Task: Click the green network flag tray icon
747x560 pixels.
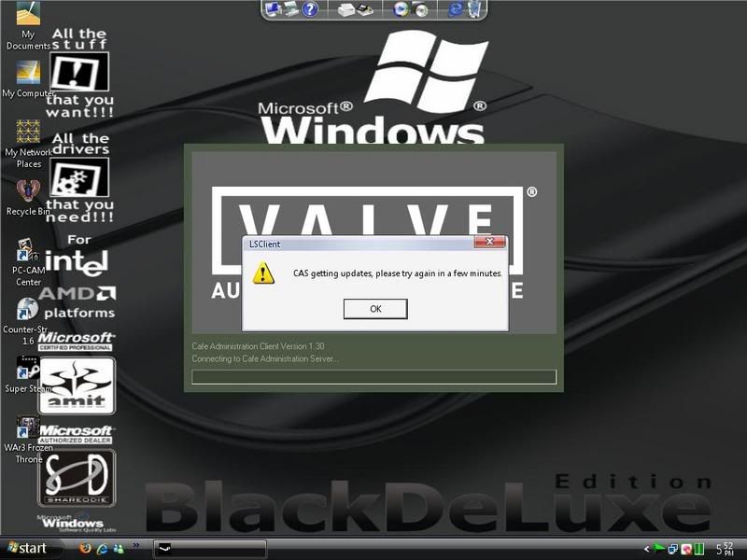Action: (658, 549)
